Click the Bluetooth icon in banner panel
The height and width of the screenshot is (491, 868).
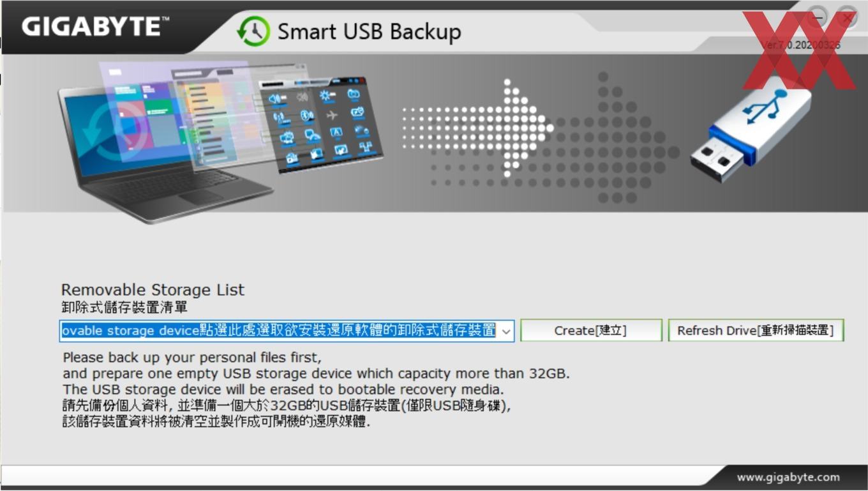(x=306, y=116)
